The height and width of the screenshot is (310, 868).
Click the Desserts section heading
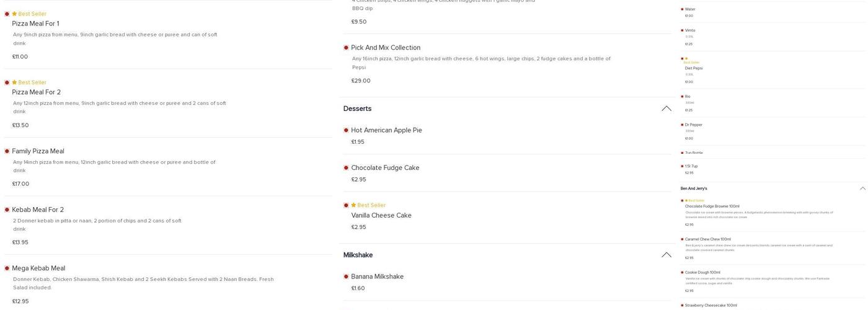[358, 108]
